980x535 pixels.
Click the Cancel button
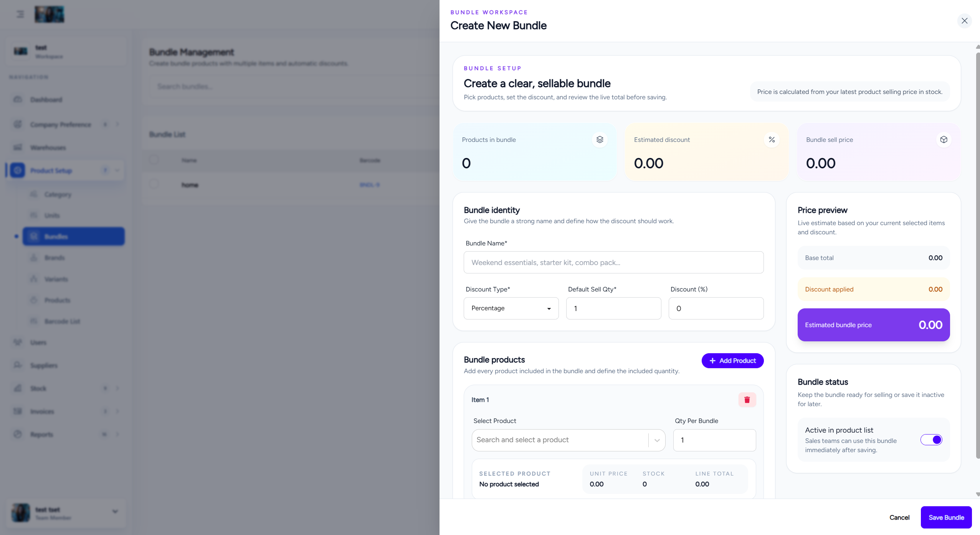click(899, 517)
